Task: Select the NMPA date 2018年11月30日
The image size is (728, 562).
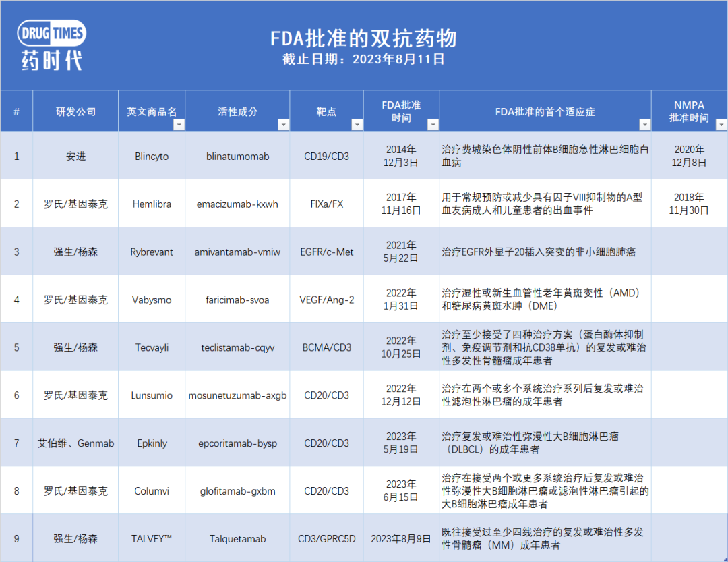Action: 690,204
